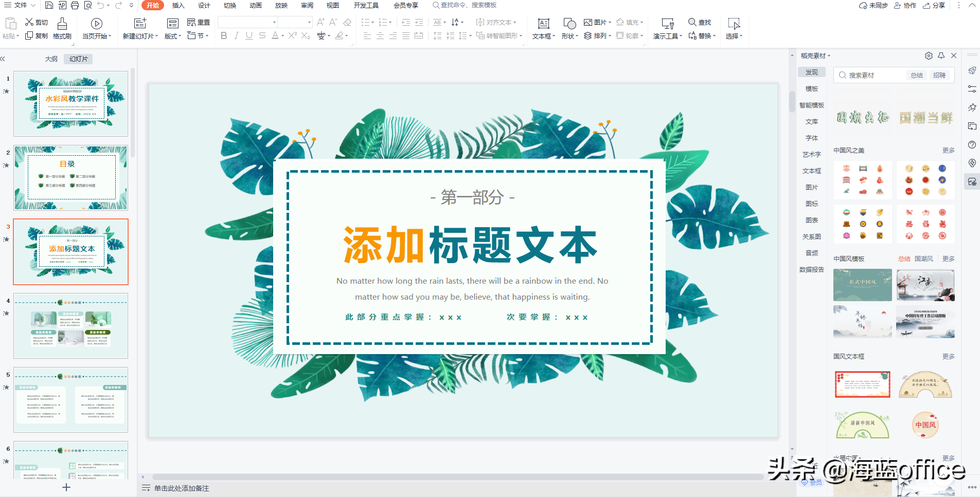
Task: Open the 排列 arrange dropdown
Action: [598, 35]
